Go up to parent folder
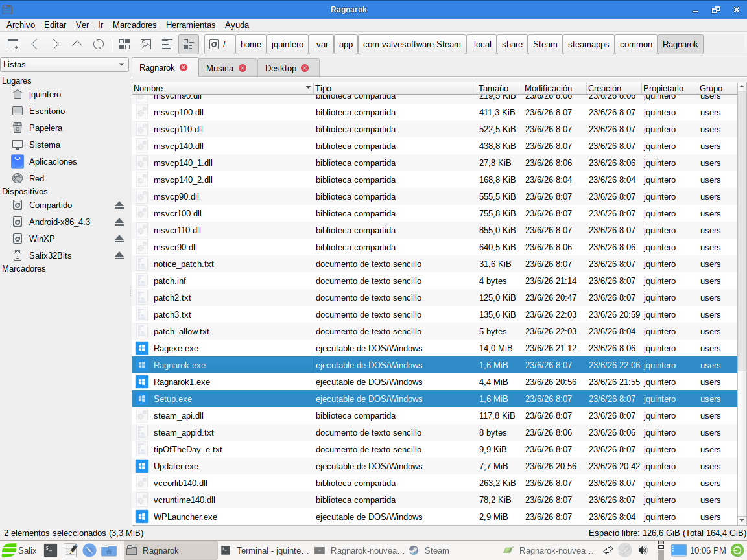 pos(77,44)
